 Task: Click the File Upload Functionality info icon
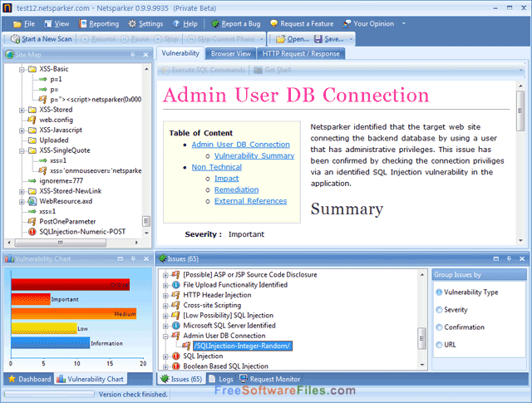[175, 285]
